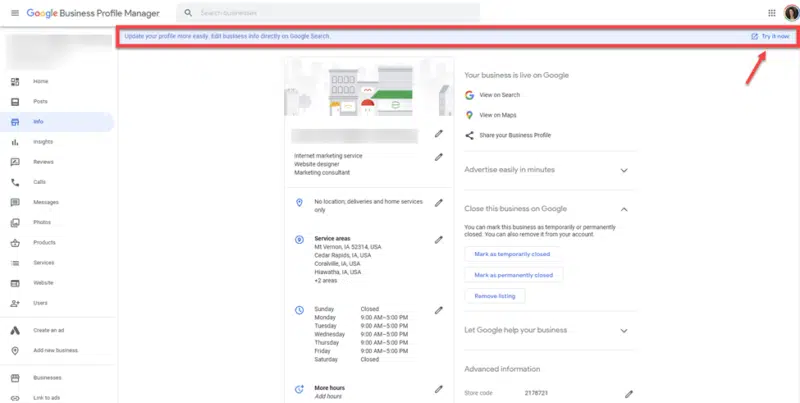Collapse Close this business on Google section
800x403 pixels.
click(624, 209)
